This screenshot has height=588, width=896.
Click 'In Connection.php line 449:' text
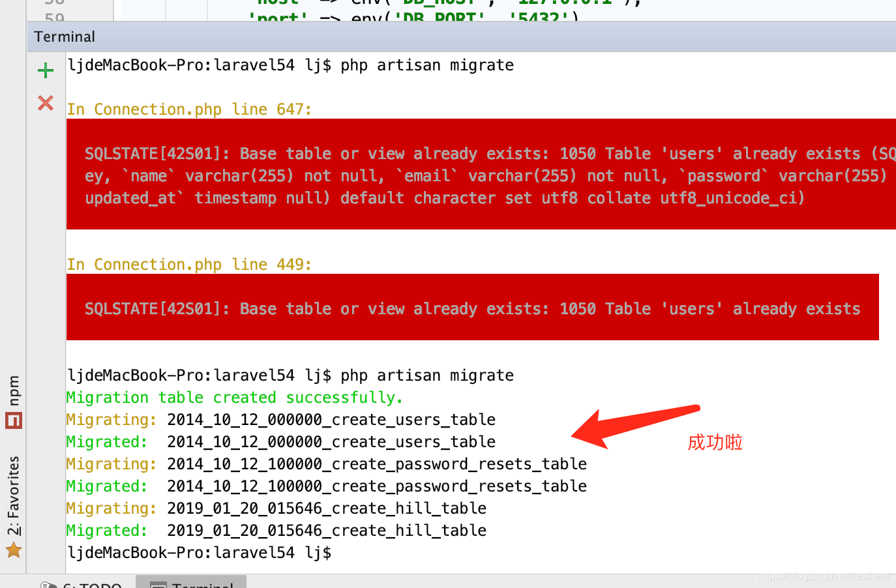coord(189,264)
